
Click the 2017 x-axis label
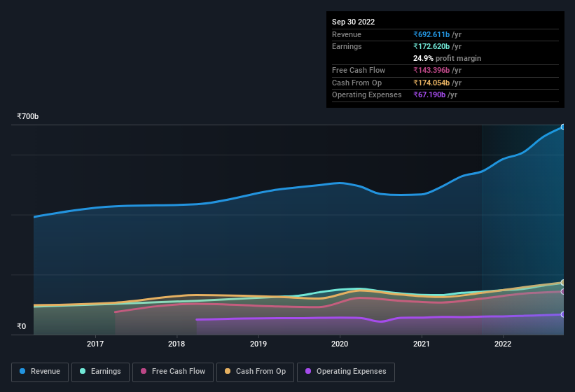point(95,344)
